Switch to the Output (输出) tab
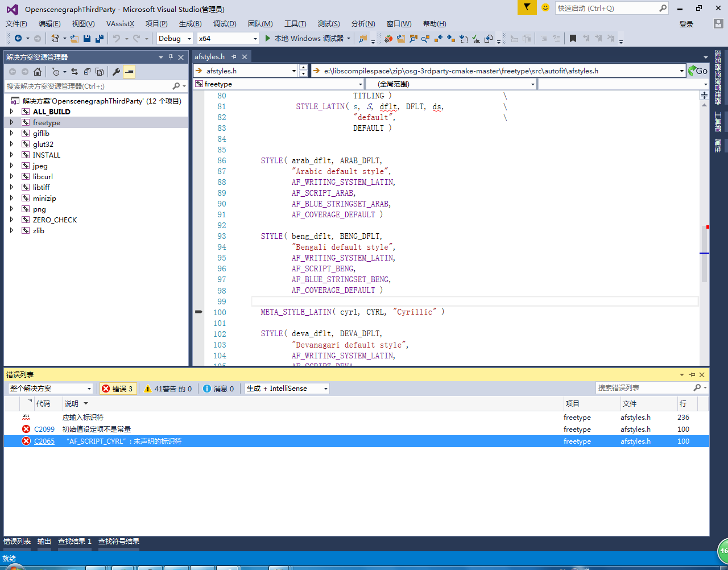Image resolution: width=728 pixels, height=570 pixels. [x=44, y=542]
